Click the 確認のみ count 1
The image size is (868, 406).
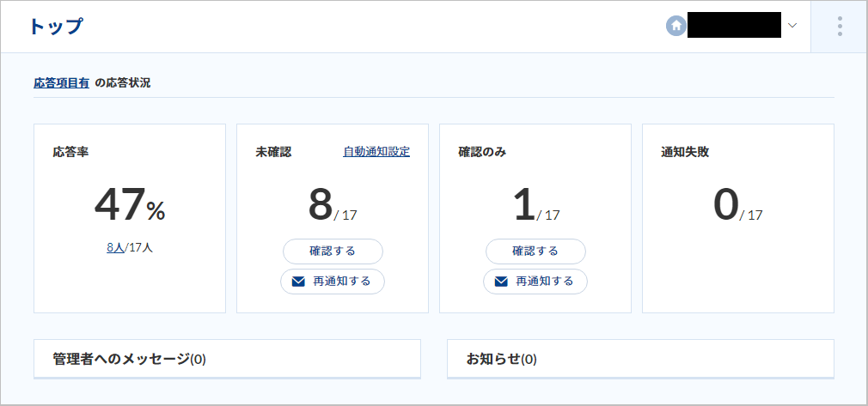pos(524,204)
